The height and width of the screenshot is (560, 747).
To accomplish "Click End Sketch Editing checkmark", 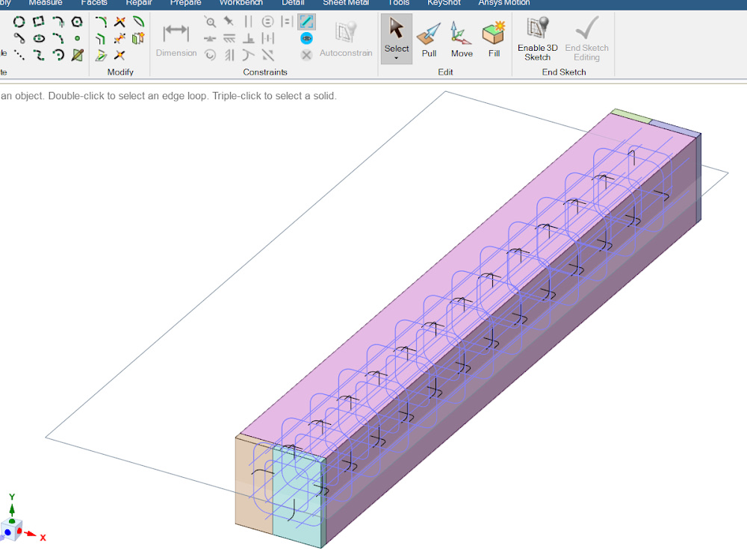I will (x=586, y=39).
